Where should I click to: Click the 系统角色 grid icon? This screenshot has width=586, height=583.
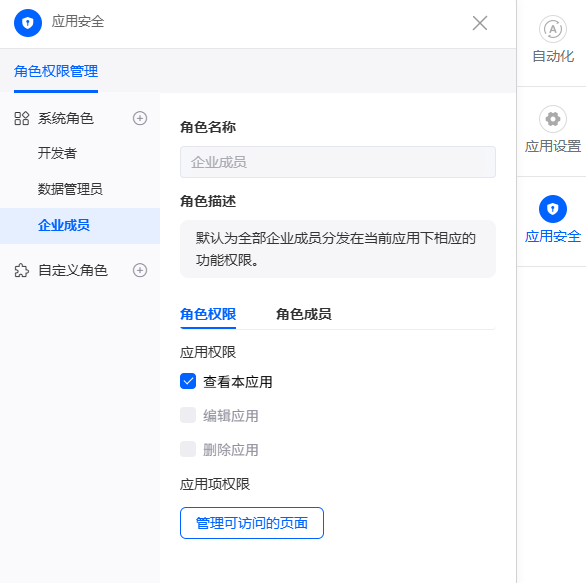point(22,118)
